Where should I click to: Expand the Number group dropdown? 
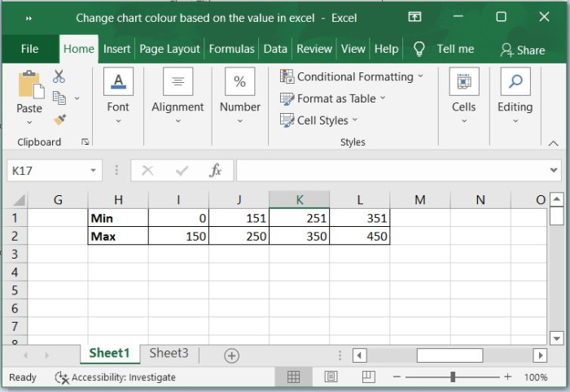240,121
